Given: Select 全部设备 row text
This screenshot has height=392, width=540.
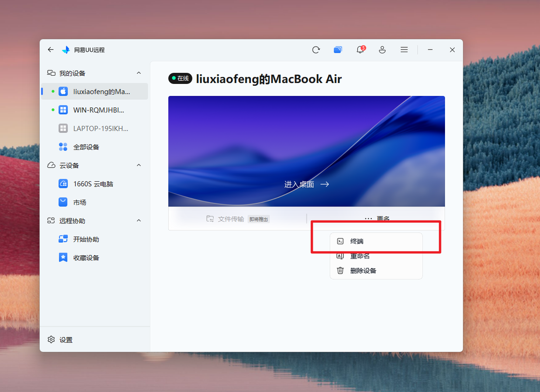Looking at the screenshot, I should click(x=86, y=147).
